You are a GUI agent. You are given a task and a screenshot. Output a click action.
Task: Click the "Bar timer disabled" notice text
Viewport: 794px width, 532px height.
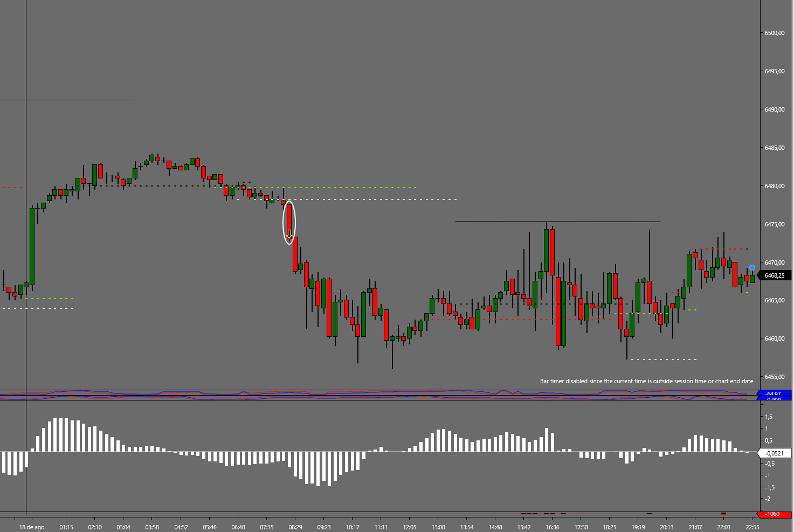tap(647, 382)
